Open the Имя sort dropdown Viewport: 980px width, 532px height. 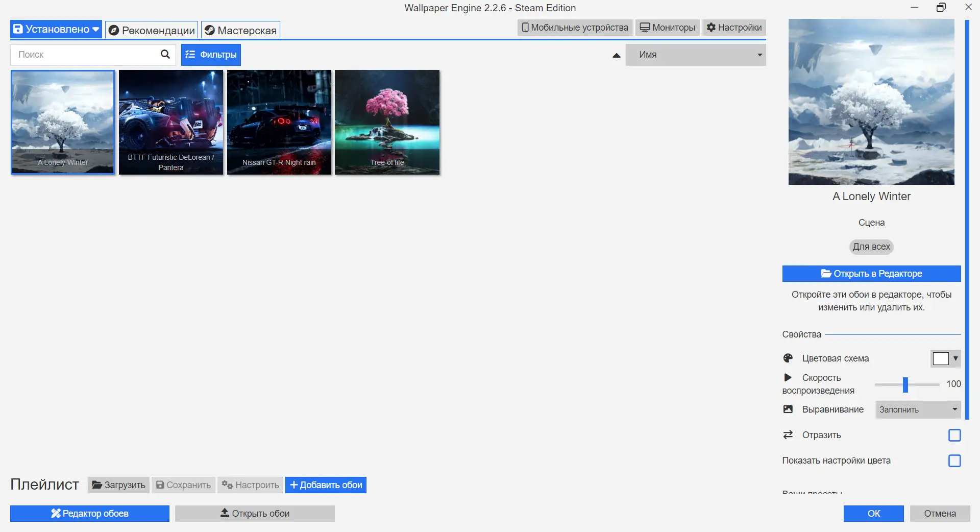(x=696, y=55)
